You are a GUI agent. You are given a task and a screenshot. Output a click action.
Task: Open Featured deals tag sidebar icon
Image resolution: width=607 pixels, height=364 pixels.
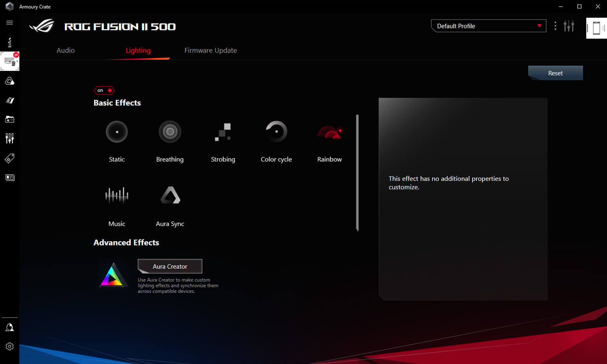pyautogui.click(x=10, y=158)
